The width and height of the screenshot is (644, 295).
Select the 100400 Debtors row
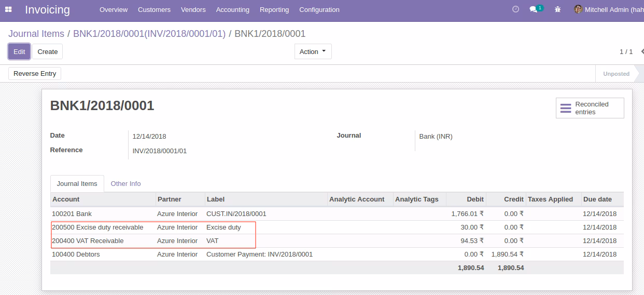pyautogui.click(x=337, y=254)
